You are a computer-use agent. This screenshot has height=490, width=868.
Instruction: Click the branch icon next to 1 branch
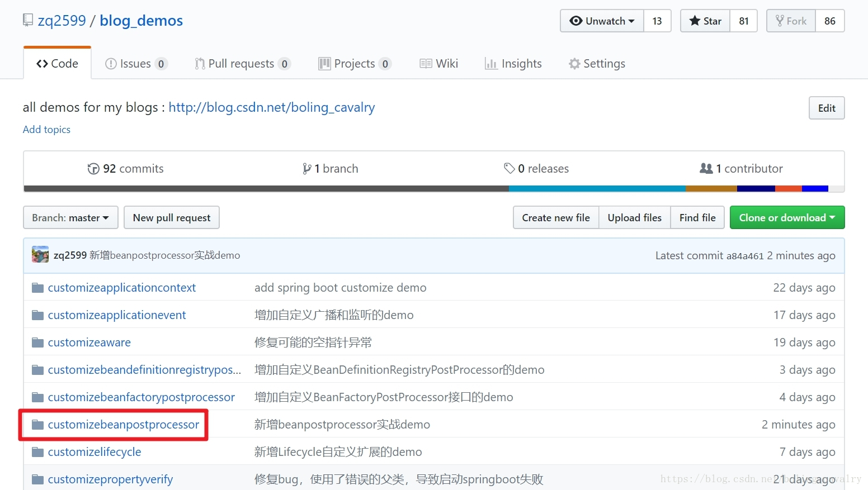[x=307, y=169]
